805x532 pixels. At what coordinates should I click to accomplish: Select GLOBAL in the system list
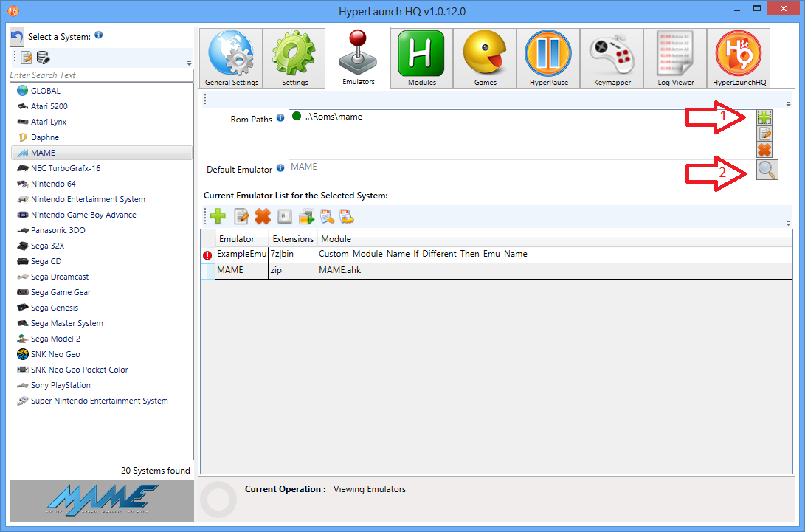click(102, 91)
